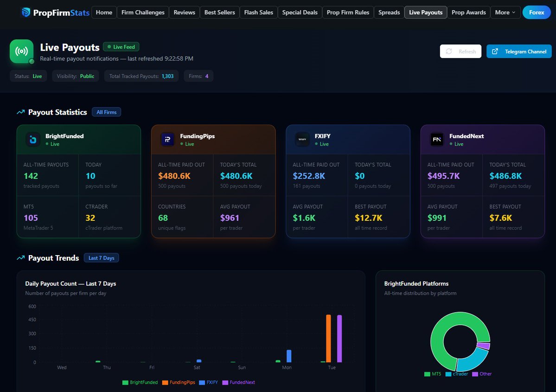Click the green live broadcast icon
This screenshot has width=556, height=392.
[x=22, y=51]
